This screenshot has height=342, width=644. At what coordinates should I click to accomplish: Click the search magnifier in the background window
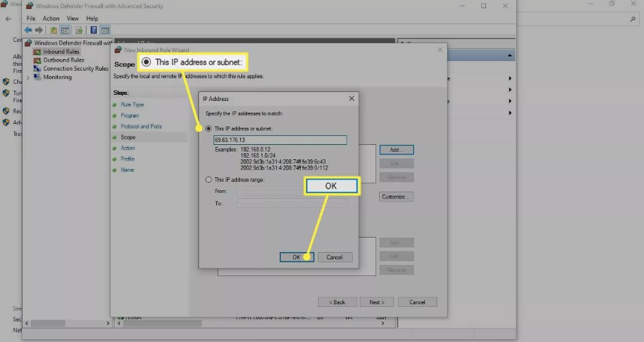632,19
